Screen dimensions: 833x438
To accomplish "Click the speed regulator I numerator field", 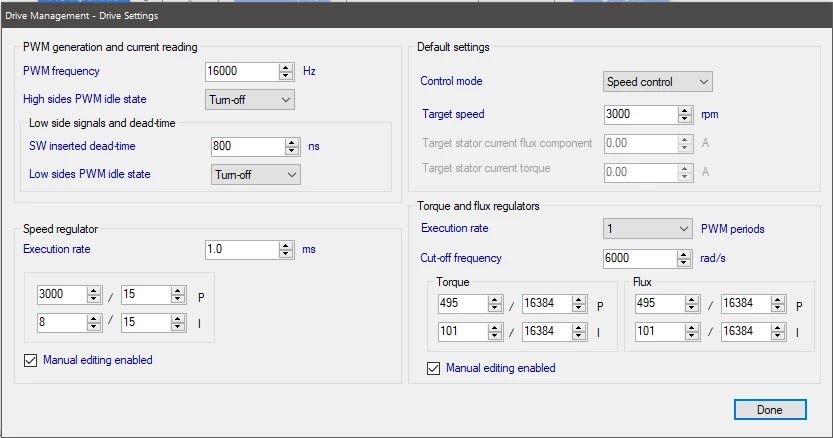I will pyautogui.click(x=62, y=322).
